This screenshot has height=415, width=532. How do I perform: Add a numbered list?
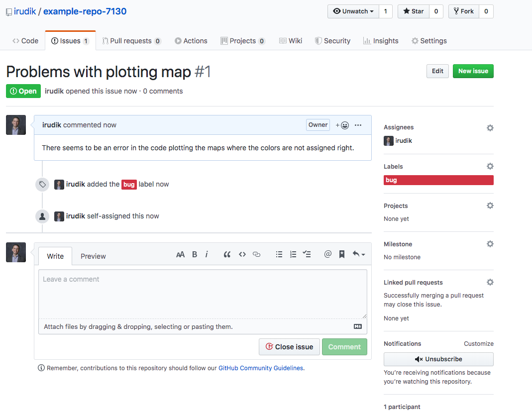[293, 254]
